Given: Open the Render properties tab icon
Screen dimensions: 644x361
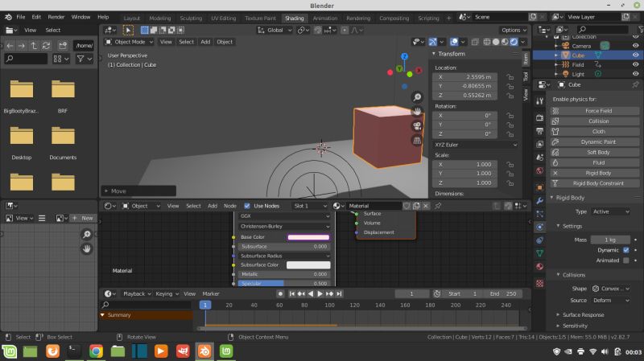Looking at the screenshot, I should 539,117.
